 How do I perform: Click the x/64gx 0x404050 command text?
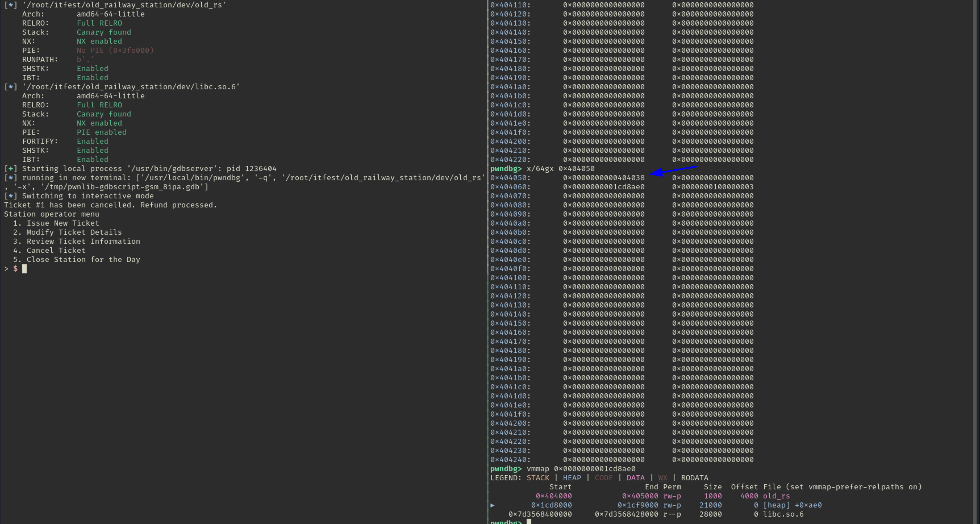[560, 169]
